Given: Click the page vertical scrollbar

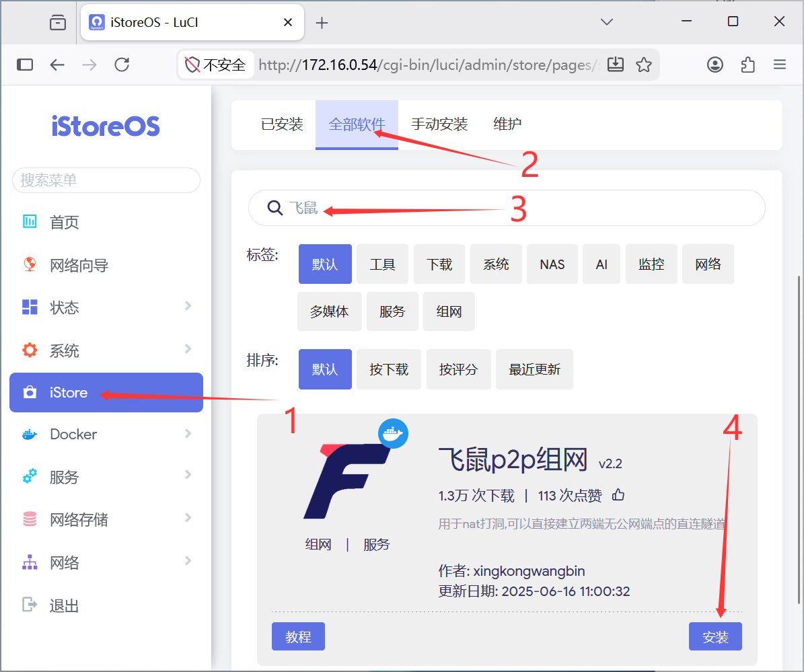Looking at the screenshot, I should tap(799, 441).
